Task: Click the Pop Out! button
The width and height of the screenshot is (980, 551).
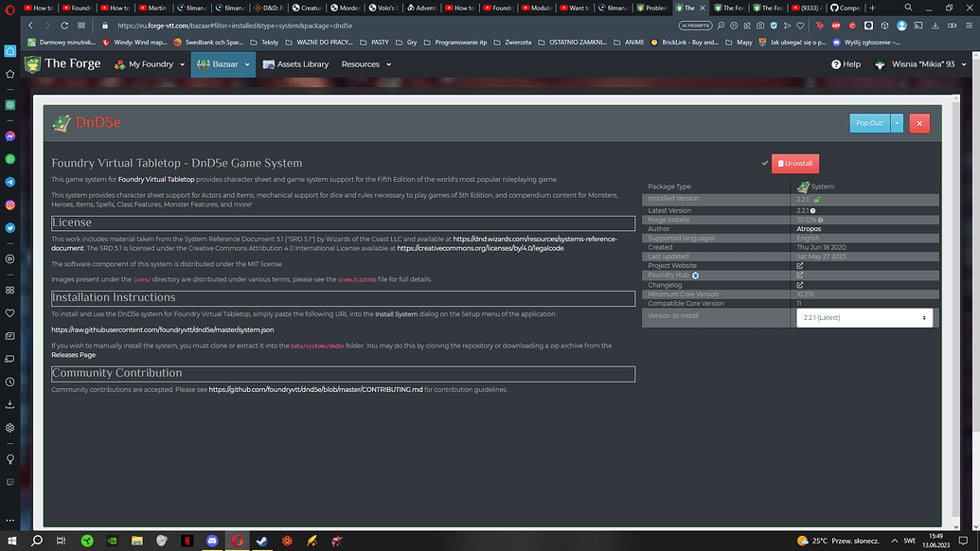Action: point(869,123)
